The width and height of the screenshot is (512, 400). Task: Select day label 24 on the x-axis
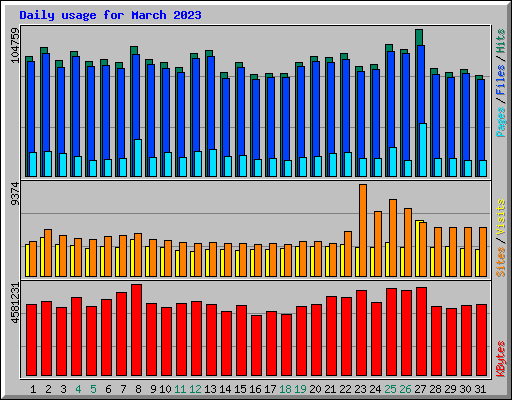coord(375,389)
